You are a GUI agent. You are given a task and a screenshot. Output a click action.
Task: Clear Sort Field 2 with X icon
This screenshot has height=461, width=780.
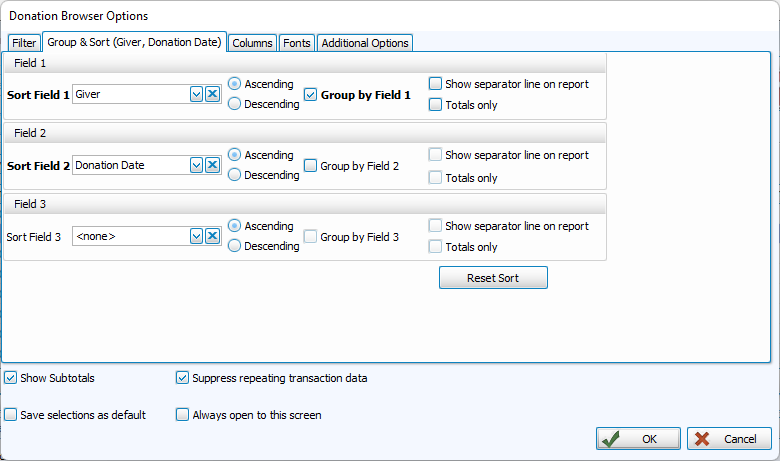[212, 165]
